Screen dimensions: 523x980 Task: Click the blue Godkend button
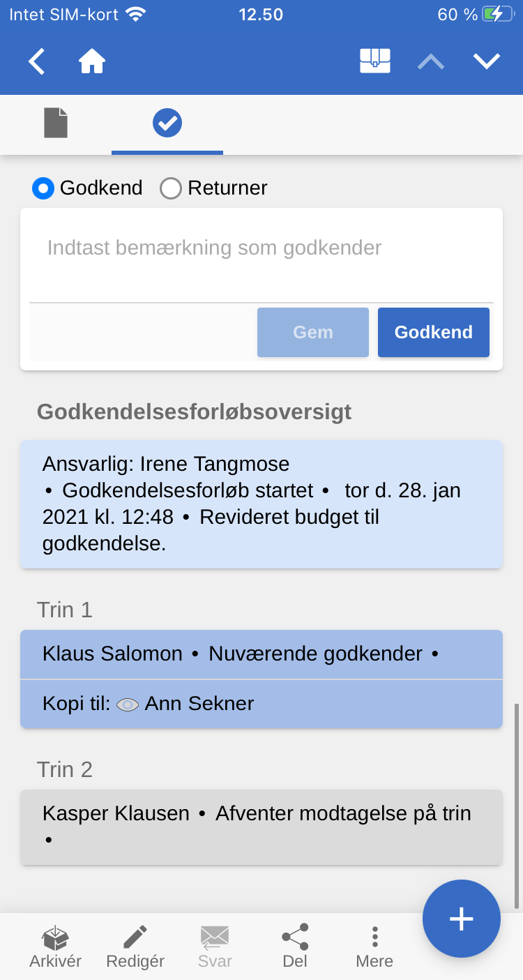[433, 333]
